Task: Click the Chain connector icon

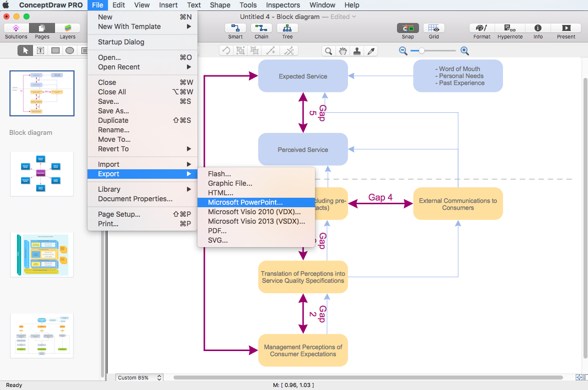Action: click(x=261, y=28)
